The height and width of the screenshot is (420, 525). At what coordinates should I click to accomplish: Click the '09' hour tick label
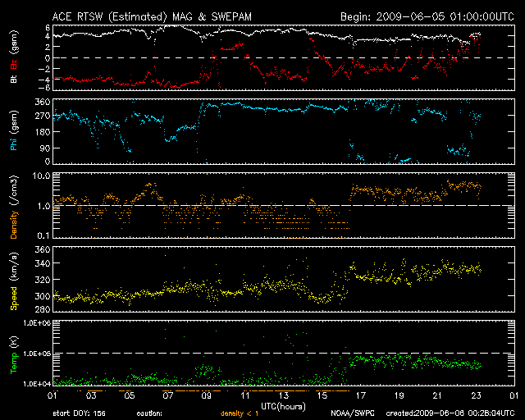pos(207,395)
